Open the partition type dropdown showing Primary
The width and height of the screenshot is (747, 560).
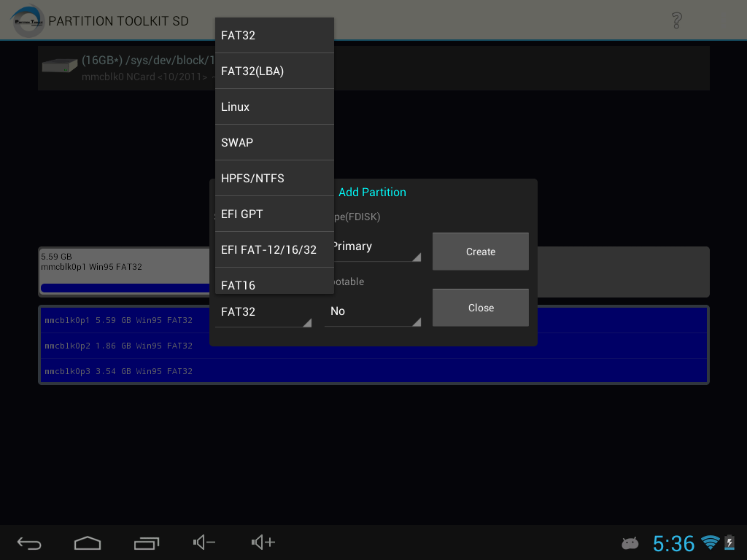(x=372, y=246)
